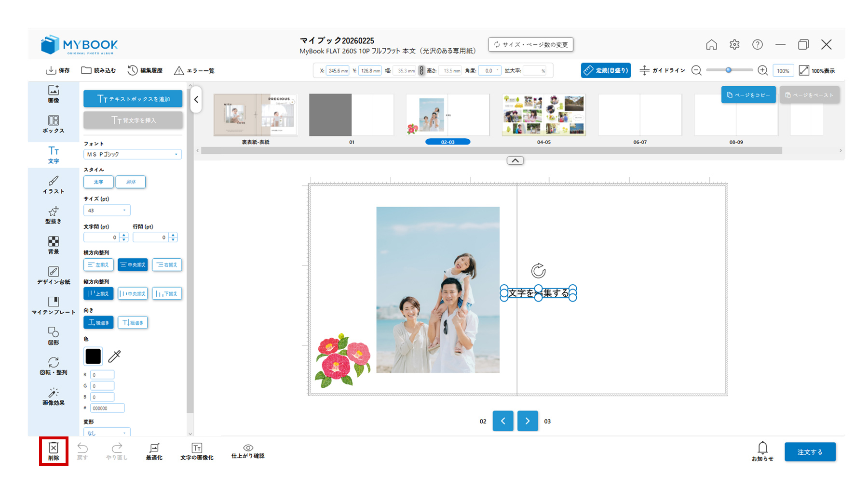
Task: Switch to the ボックス tab
Action: pos(54,124)
